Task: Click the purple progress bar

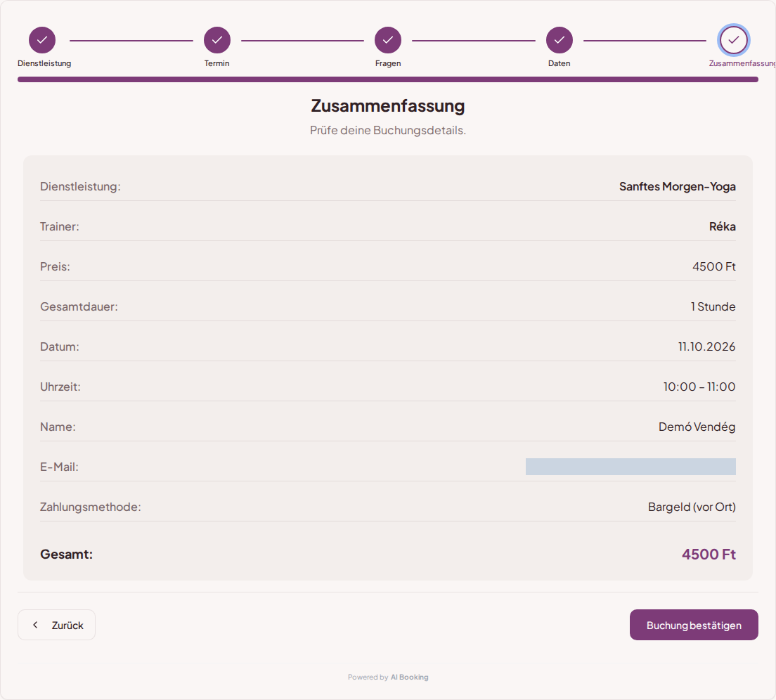Action: pyautogui.click(x=387, y=79)
